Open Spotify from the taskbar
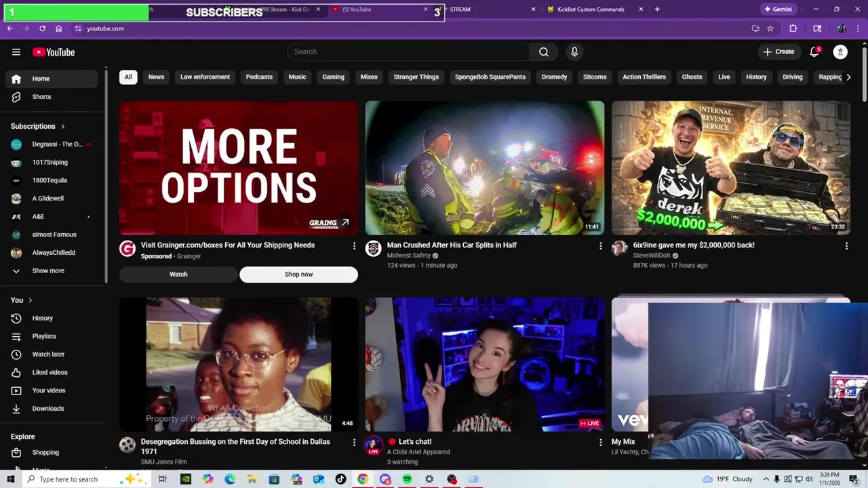This screenshot has height=488, width=868. [x=407, y=479]
